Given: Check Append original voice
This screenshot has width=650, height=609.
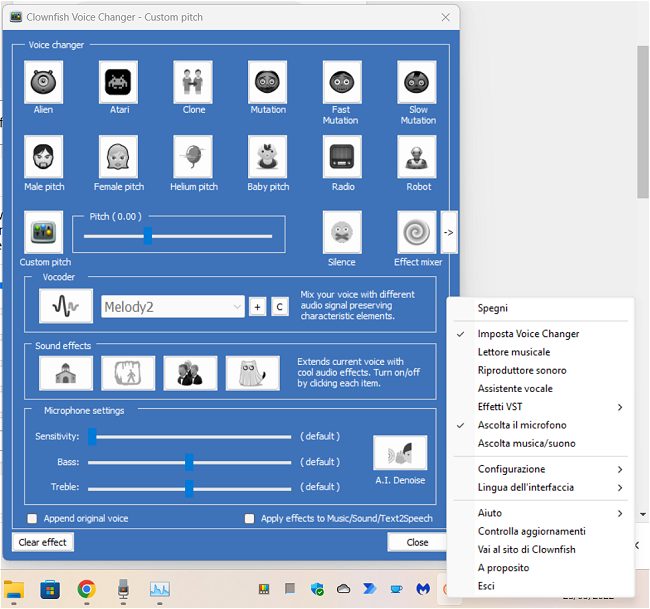Looking at the screenshot, I should (x=32, y=519).
